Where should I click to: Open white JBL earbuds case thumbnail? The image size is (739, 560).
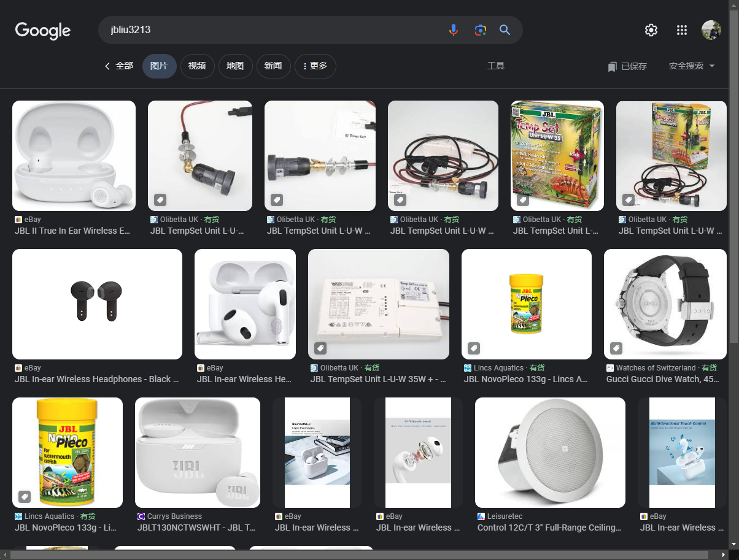[74, 156]
